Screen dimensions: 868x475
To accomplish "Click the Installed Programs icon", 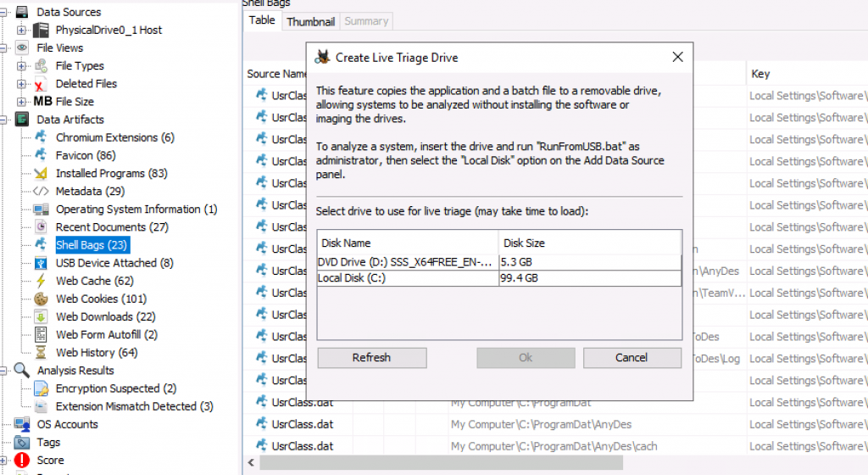I will coord(40,173).
